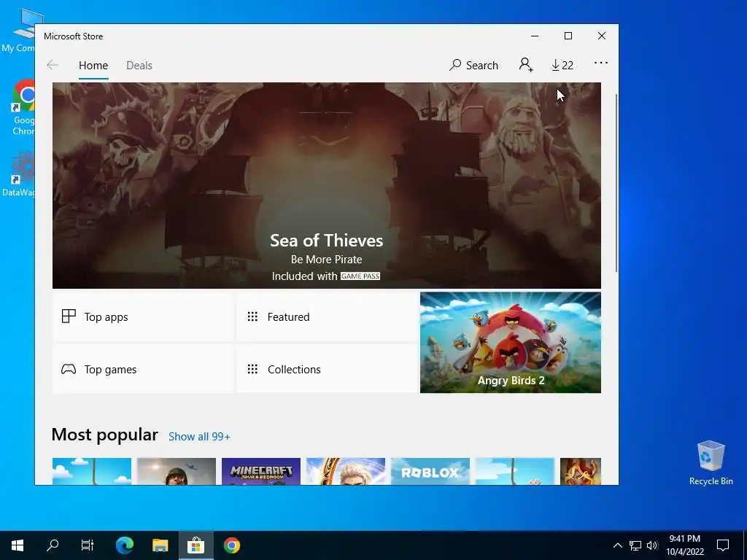The image size is (747, 560).
Task: Open Search in Microsoft Store
Action: click(x=473, y=65)
